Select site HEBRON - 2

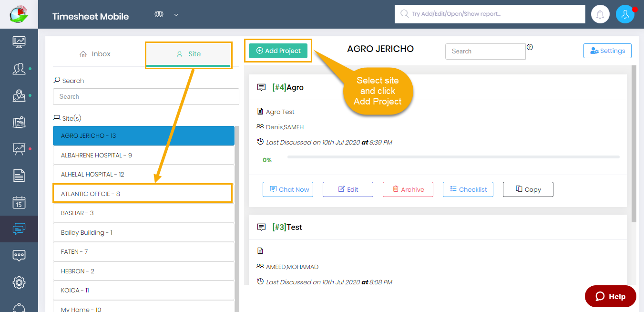click(143, 271)
